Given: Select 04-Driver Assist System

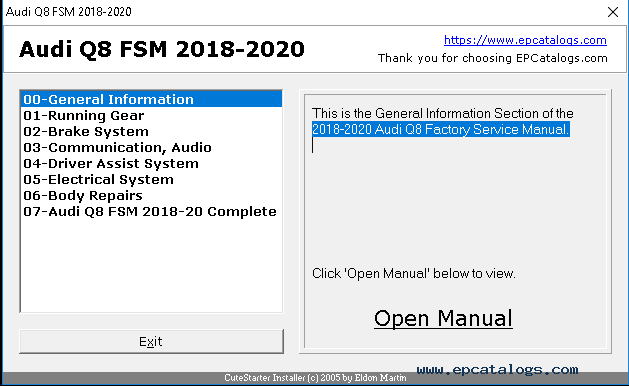Looking at the screenshot, I should (151, 163).
